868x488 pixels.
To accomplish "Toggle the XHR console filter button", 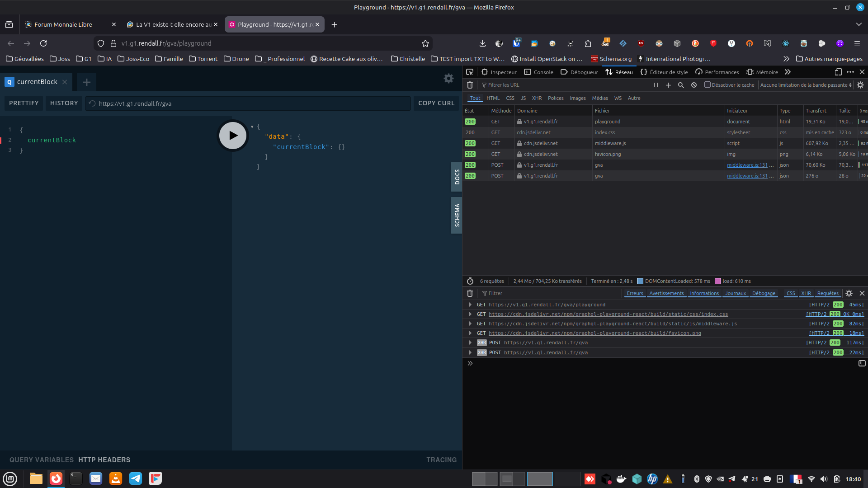I will point(806,293).
